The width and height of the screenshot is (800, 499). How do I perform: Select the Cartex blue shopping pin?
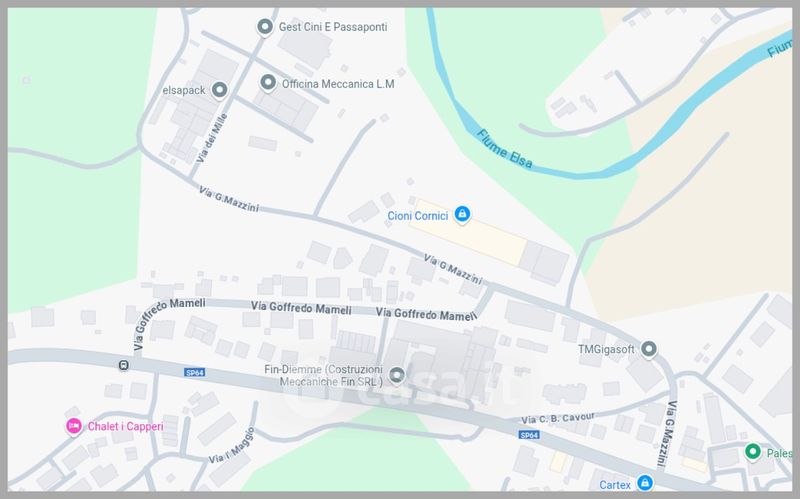pos(644,482)
